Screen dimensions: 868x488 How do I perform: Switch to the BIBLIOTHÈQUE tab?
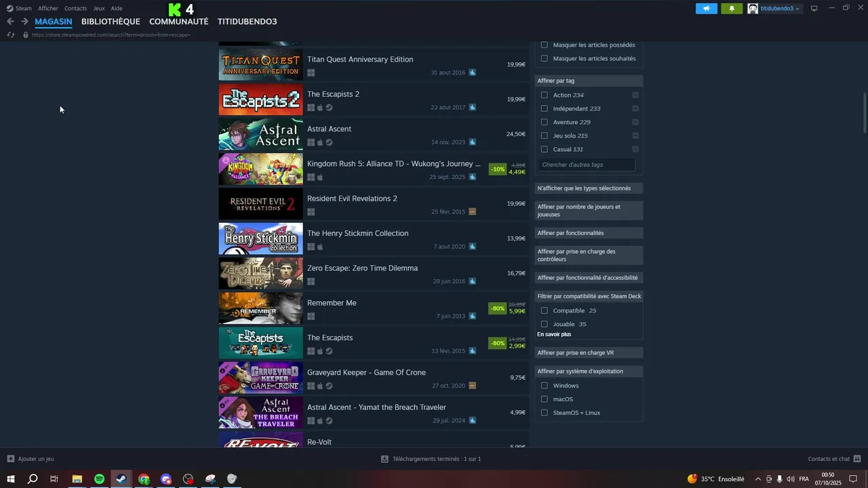(111, 22)
